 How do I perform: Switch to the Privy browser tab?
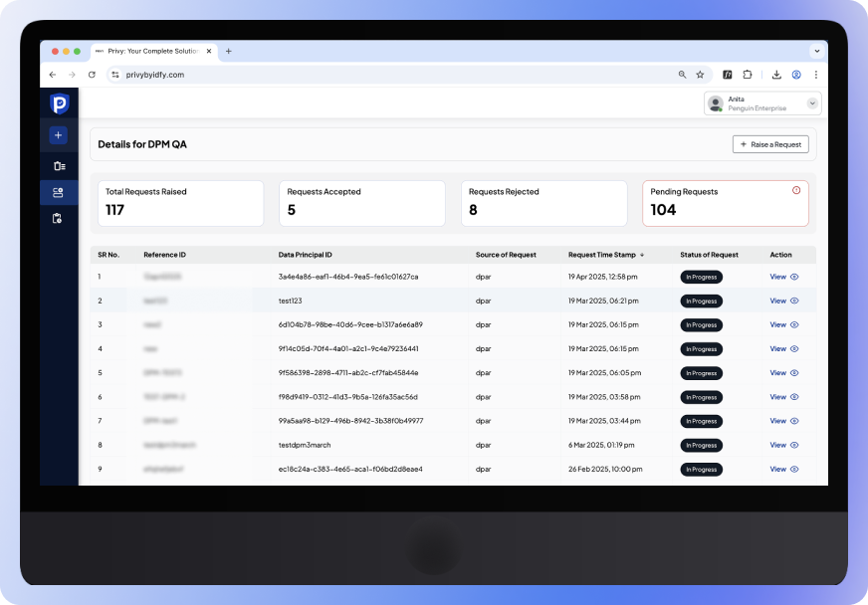click(x=149, y=51)
